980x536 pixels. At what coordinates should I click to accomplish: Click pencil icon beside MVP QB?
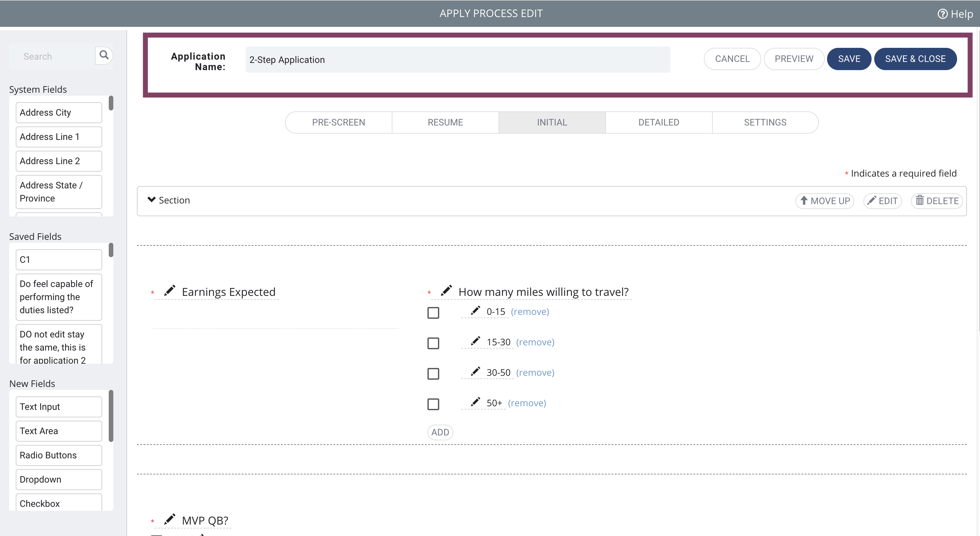point(170,519)
